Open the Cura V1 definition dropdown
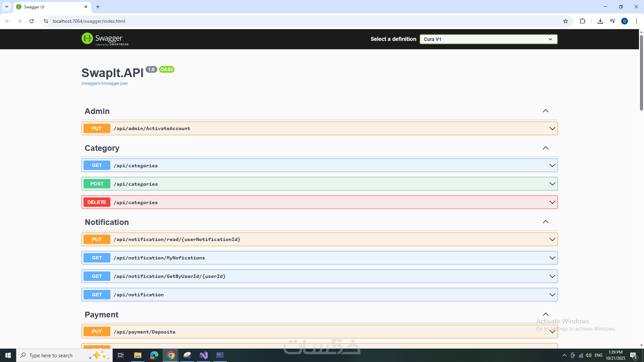This screenshot has height=362, width=644. (488, 39)
